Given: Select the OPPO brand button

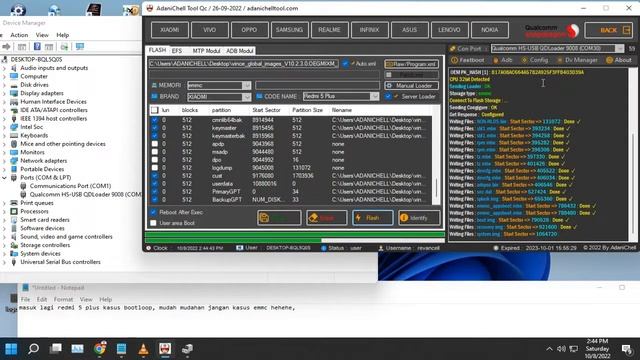Looking at the screenshot, I should tap(249, 30).
